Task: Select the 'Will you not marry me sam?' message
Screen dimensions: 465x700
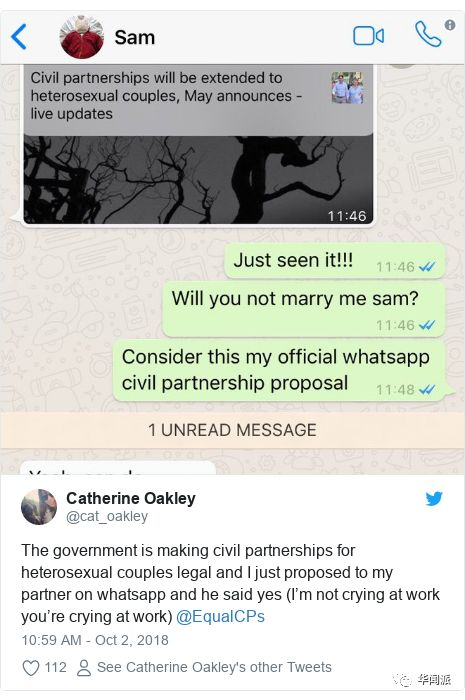Action: (x=304, y=309)
